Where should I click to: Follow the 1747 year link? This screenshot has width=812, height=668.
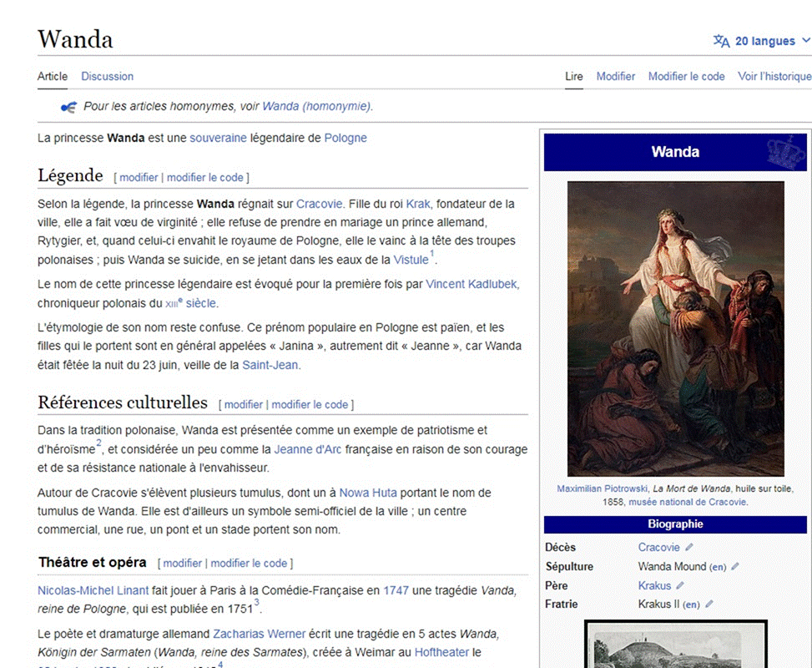[396, 590]
